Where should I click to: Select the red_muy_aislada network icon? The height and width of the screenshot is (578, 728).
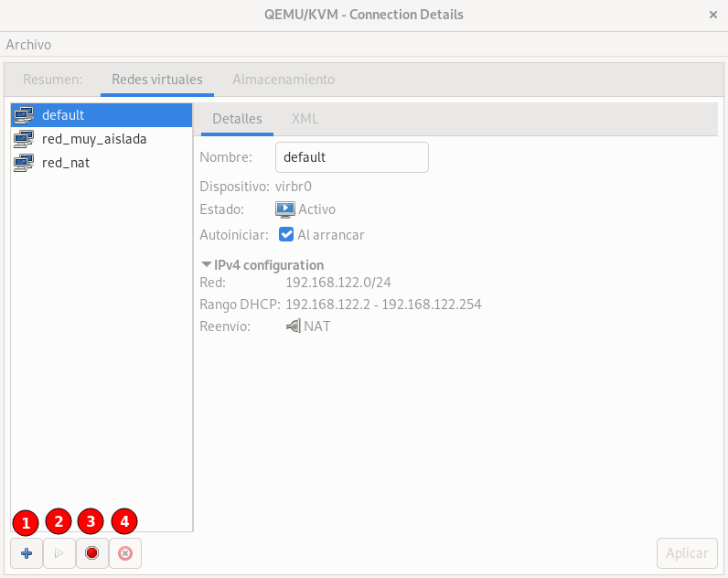(24, 139)
